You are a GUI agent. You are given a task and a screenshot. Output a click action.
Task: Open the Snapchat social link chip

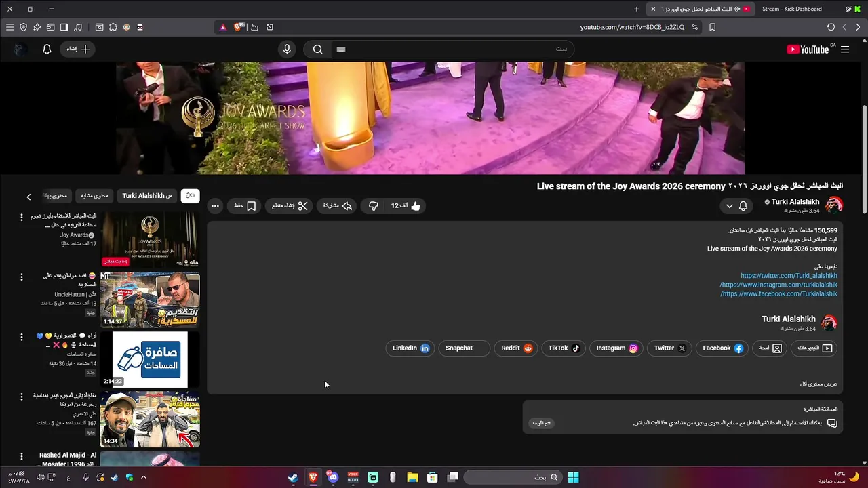tap(465, 348)
